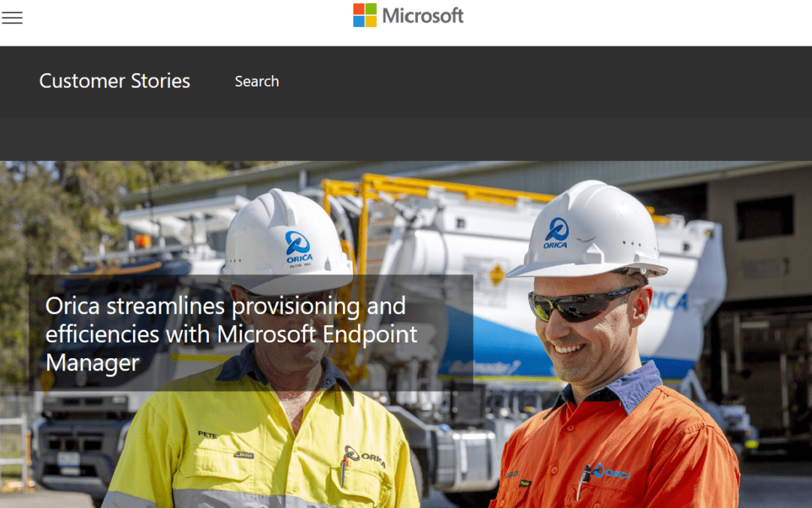Open the hamburger navigation menu
Image resolution: width=812 pixels, height=508 pixels.
tap(12, 17)
